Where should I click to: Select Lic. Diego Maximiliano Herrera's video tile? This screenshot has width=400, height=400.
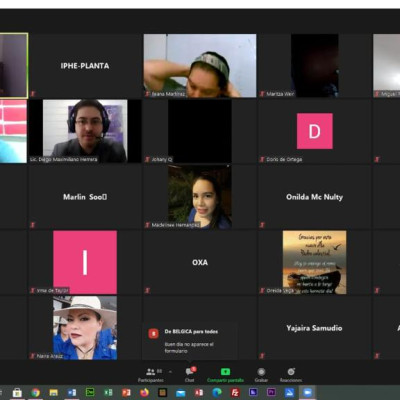point(85,131)
